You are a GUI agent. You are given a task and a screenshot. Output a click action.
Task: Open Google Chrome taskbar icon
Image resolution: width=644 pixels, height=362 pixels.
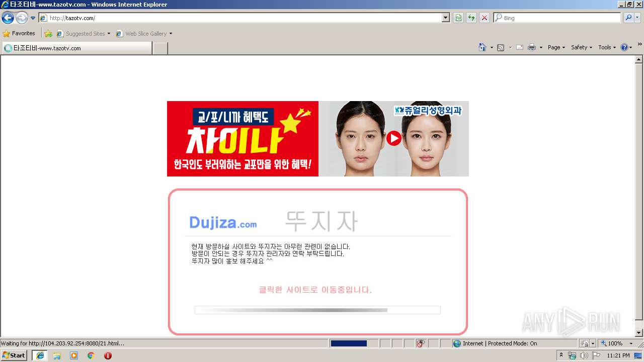pyautogui.click(x=91, y=355)
